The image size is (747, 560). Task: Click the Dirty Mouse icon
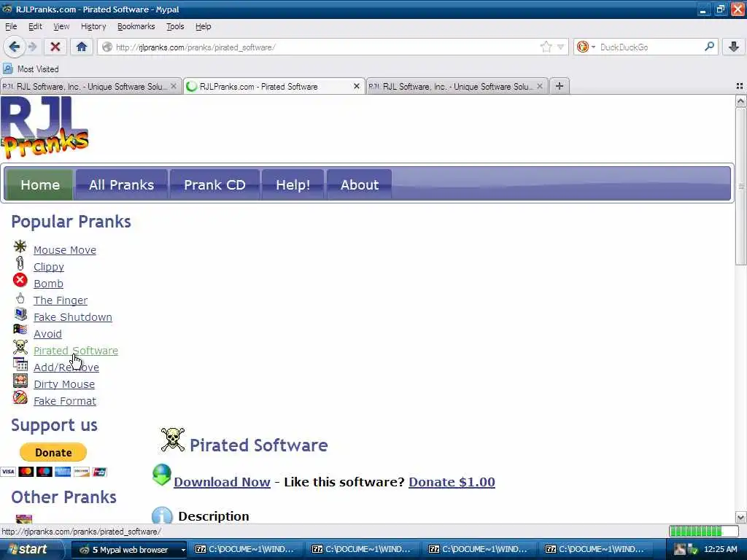point(20,381)
